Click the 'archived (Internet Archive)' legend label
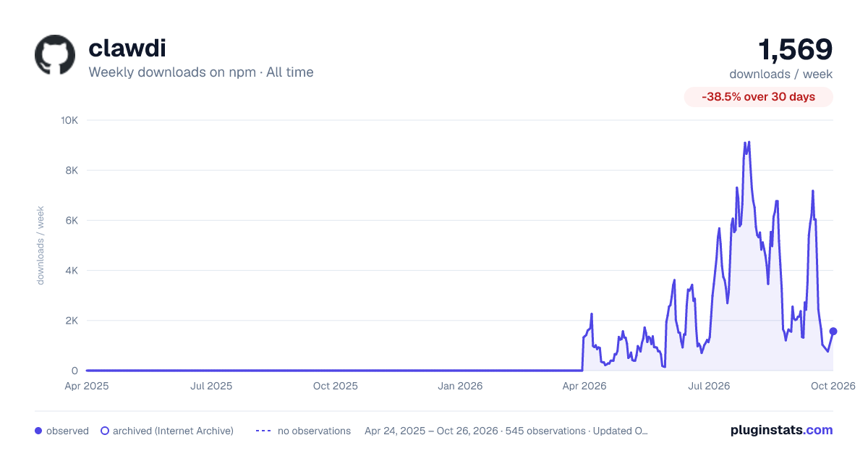 click(x=173, y=431)
